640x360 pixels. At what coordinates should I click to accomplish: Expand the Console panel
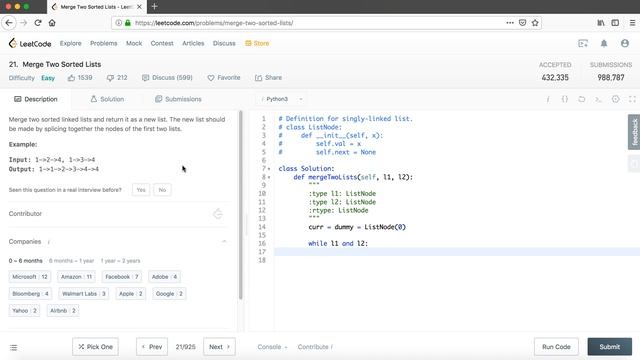coord(272,347)
